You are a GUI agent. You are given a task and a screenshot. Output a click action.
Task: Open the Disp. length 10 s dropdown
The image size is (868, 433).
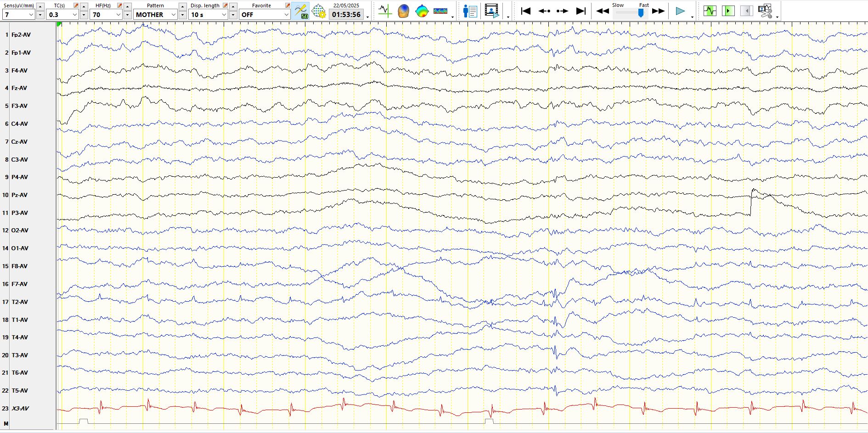coord(209,15)
